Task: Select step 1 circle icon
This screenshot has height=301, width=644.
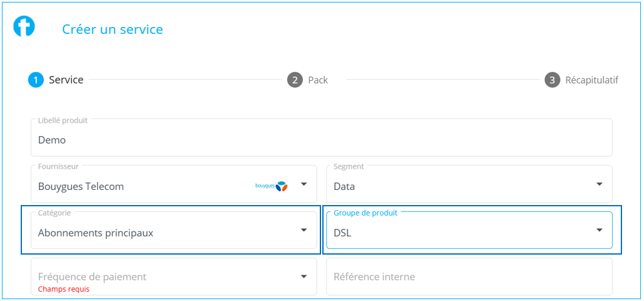Action: pos(36,80)
